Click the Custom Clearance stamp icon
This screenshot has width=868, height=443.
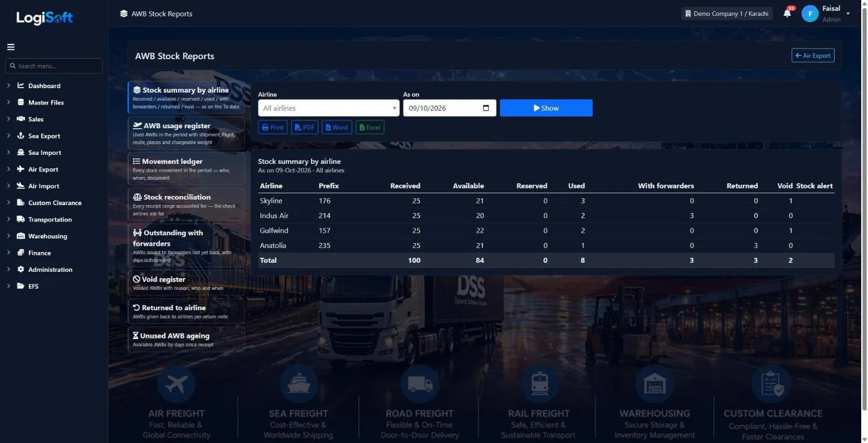(21, 202)
